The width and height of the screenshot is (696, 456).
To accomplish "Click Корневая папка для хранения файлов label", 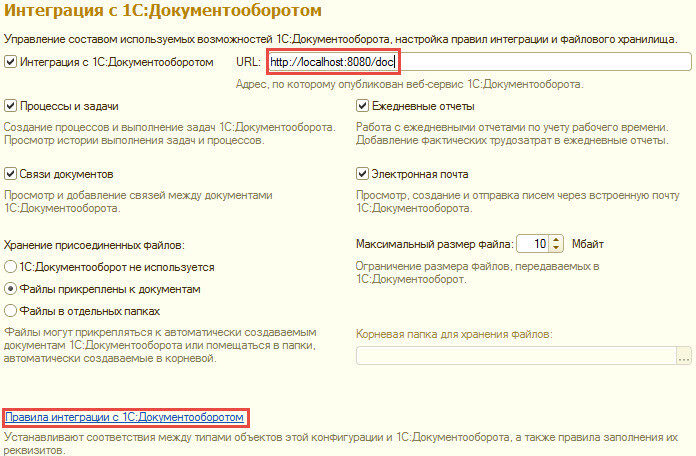I will [x=454, y=334].
